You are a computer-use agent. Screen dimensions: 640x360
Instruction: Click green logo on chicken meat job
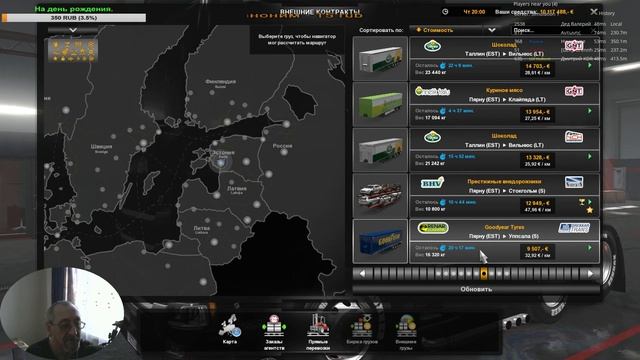(432, 91)
